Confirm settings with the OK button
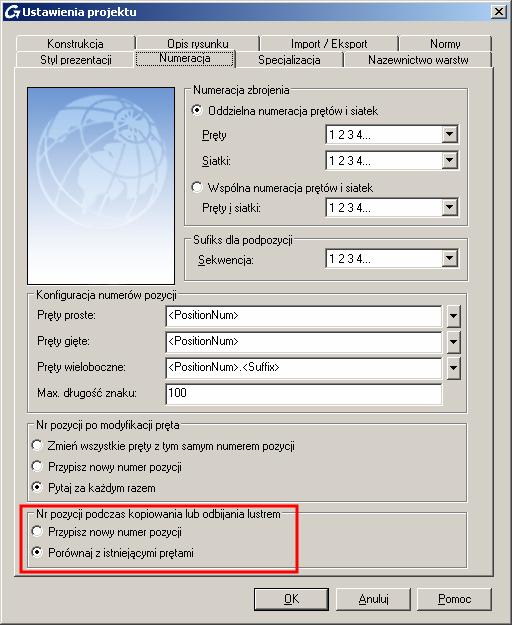 [291, 599]
